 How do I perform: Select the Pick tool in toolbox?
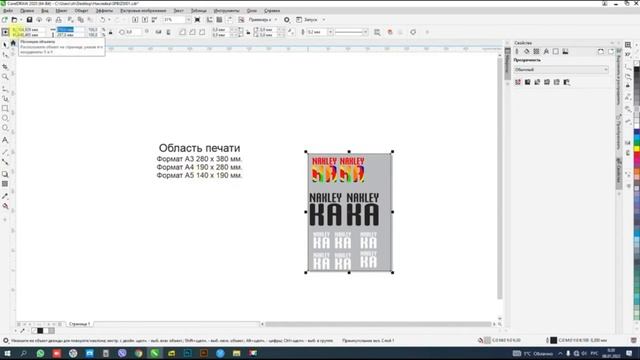click(5, 44)
